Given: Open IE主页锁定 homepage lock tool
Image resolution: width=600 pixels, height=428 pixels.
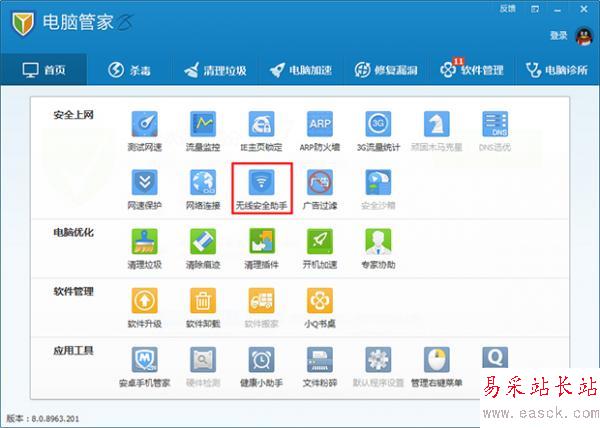Looking at the screenshot, I should click(261, 131).
